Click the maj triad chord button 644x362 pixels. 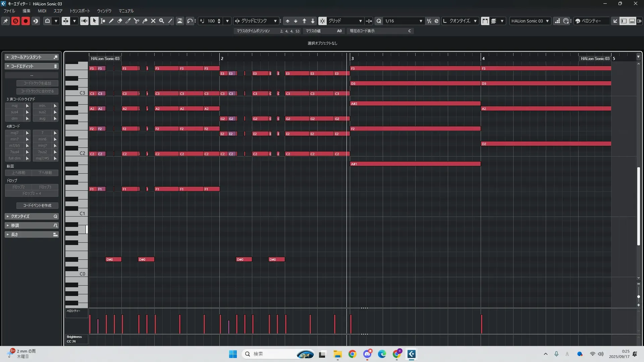tap(15, 106)
